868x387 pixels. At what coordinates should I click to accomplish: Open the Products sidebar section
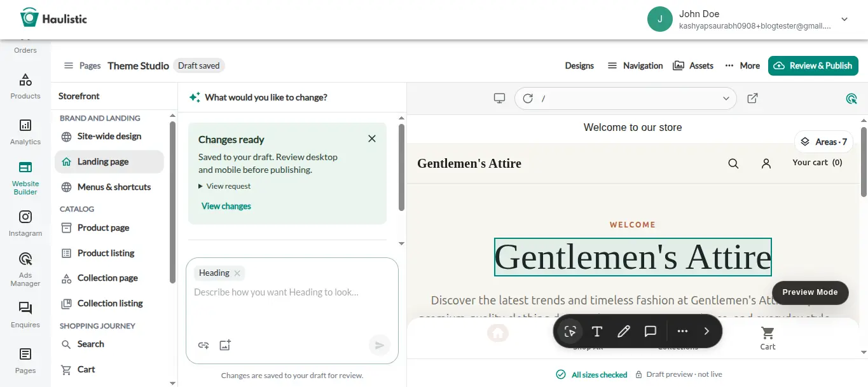pos(25,86)
